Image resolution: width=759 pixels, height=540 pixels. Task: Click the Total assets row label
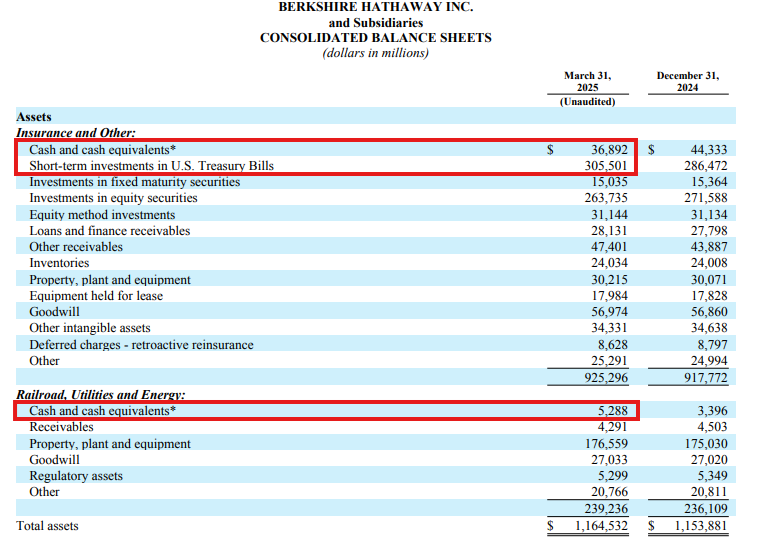[x=47, y=525]
